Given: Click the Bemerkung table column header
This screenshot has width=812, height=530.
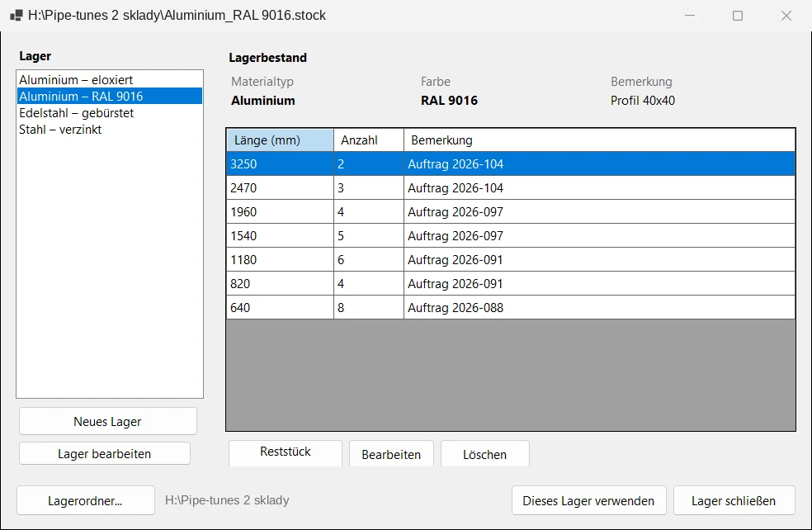Looking at the screenshot, I should [x=599, y=140].
